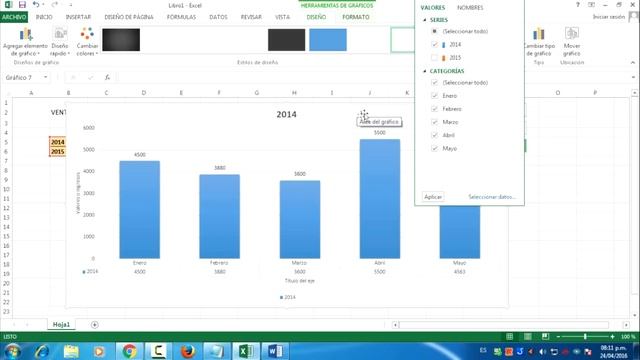640x360 pixels.
Task: Open the media player taskbar icon
Action: coord(99,351)
